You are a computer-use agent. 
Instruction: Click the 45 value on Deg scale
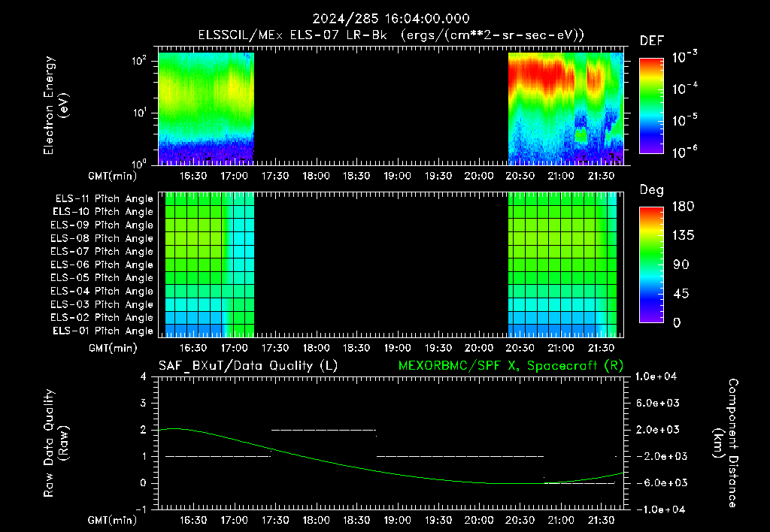click(680, 294)
